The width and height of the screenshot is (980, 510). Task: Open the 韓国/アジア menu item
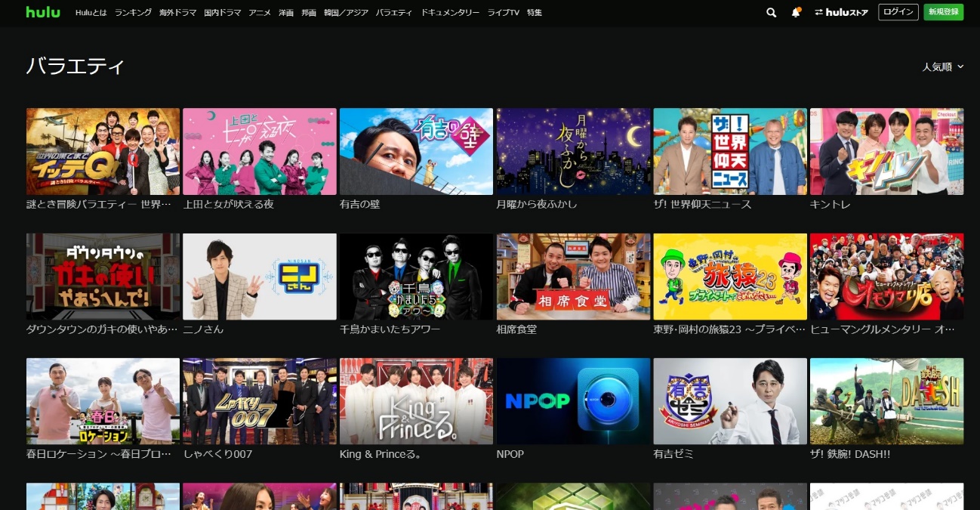click(347, 13)
